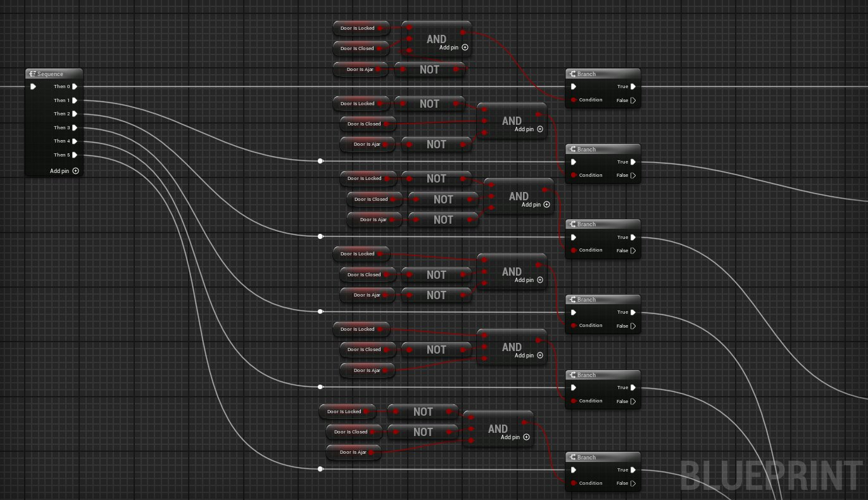Click the Then 5 execution pin
The width and height of the screenshot is (868, 500).
coord(75,155)
